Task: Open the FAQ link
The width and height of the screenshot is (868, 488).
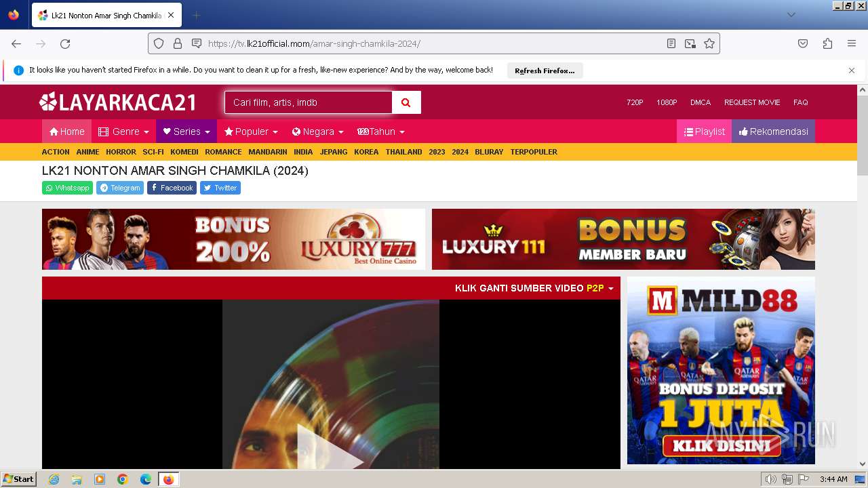Action: pyautogui.click(x=801, y=102)
